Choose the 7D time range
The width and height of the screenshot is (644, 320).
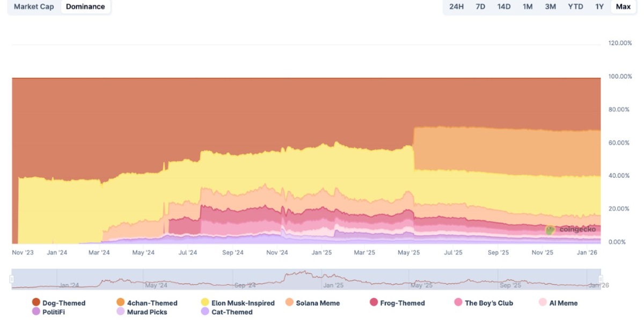pos(480,6)
